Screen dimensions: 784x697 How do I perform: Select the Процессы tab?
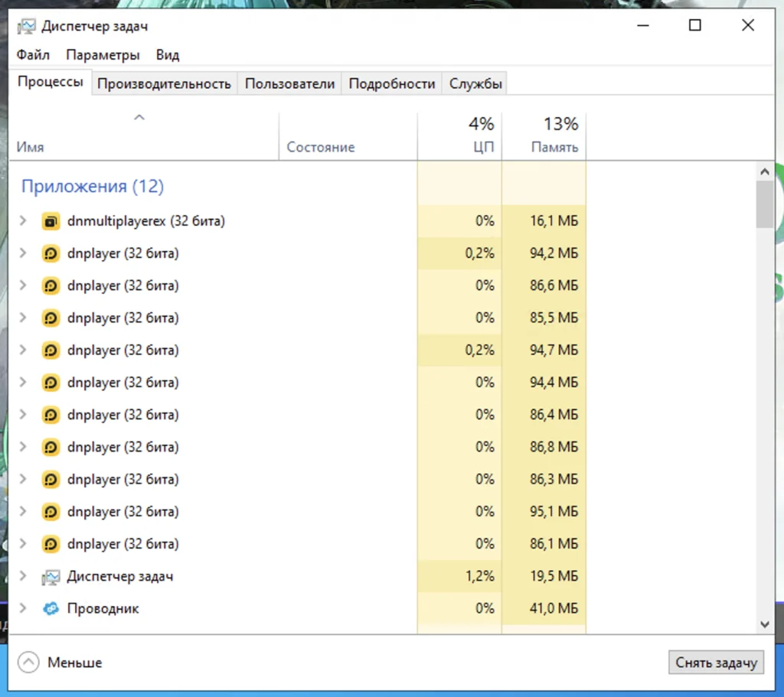[50, 82]
